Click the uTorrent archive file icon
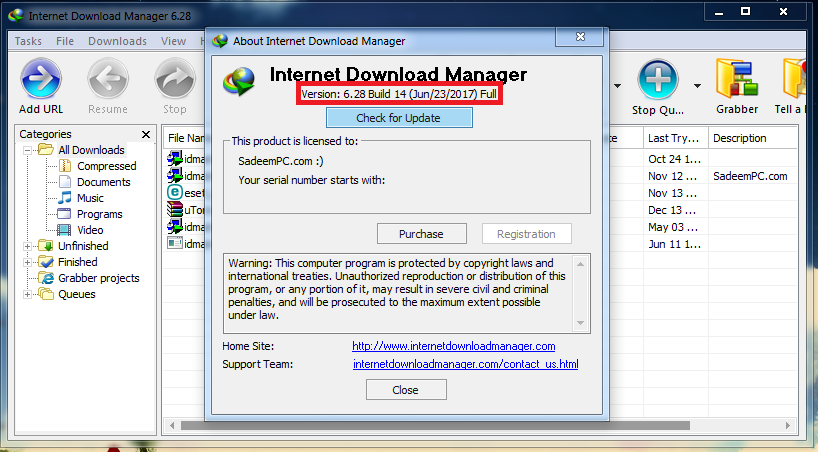 (x=175, y=210)
